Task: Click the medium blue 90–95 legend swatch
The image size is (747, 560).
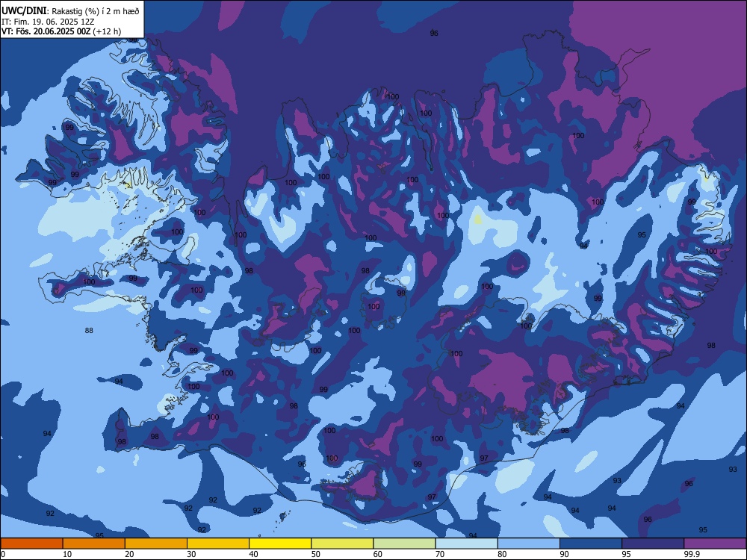Action: [x=591, y=544]
